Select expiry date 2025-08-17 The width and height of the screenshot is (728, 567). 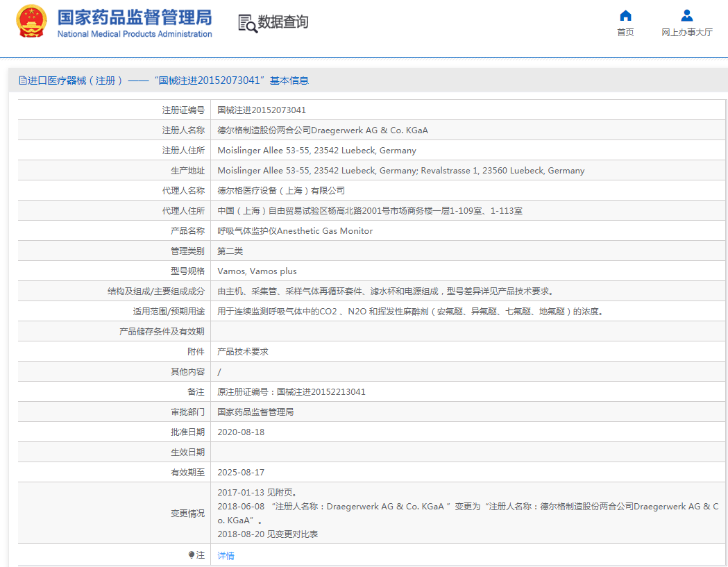pyautogui.click(x=241, y=472)
